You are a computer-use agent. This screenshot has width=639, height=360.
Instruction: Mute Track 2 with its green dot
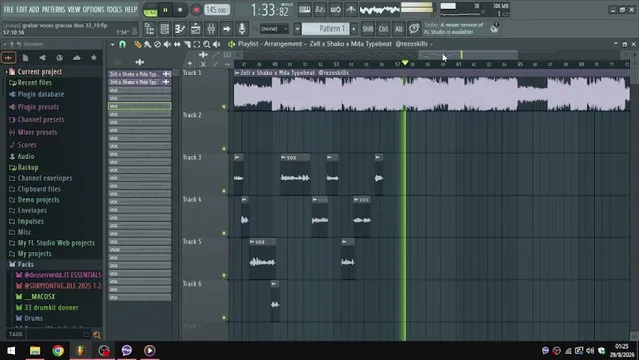point(224,149)
